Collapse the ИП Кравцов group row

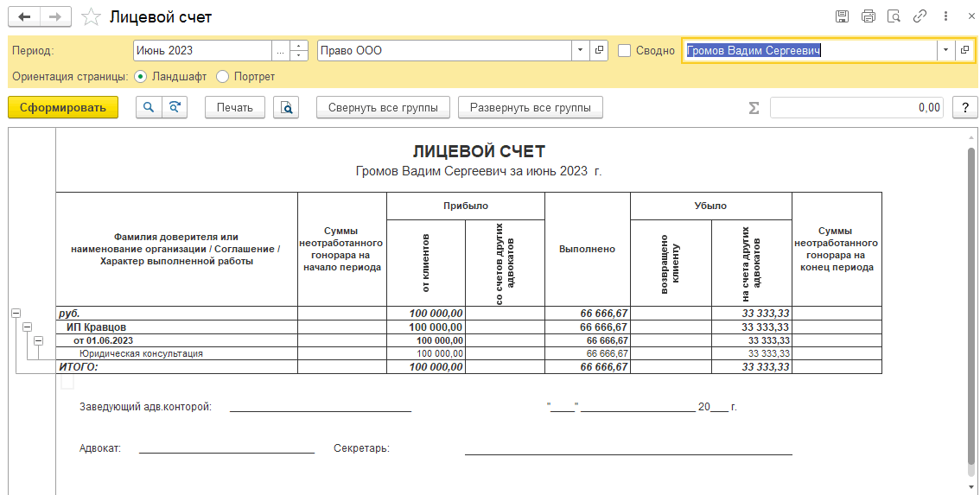click(x=27, y=327)
